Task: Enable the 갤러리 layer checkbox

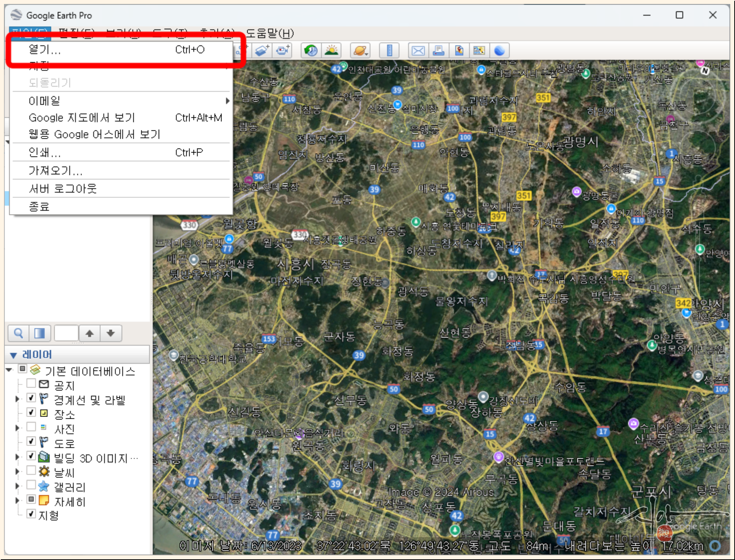Action: coord(31,485)
